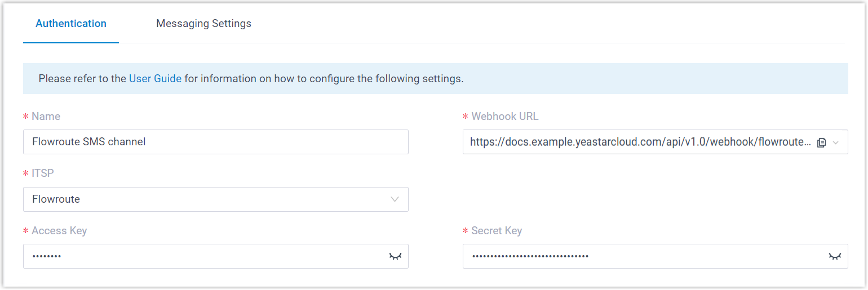The image size is (868, 290).
Task: Switch to the Messaging Settings tab
Action: point(203,24)
